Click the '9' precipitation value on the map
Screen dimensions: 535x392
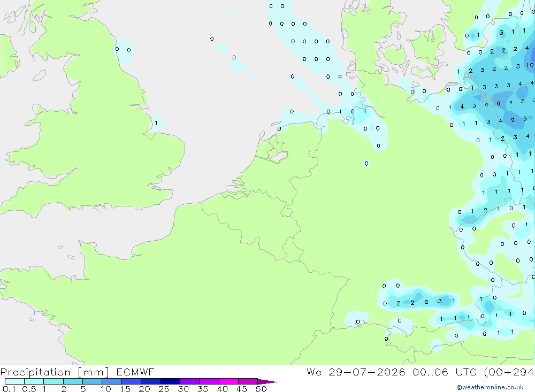click(x=513, y=120)
